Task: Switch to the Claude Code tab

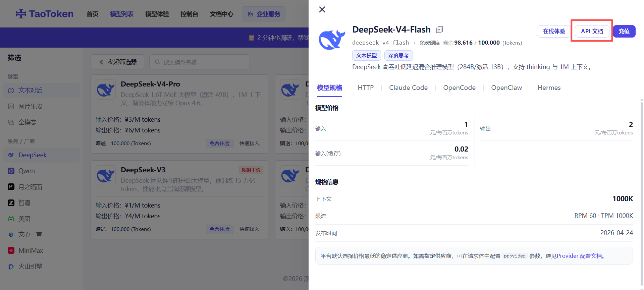Action: coord(408,88)
